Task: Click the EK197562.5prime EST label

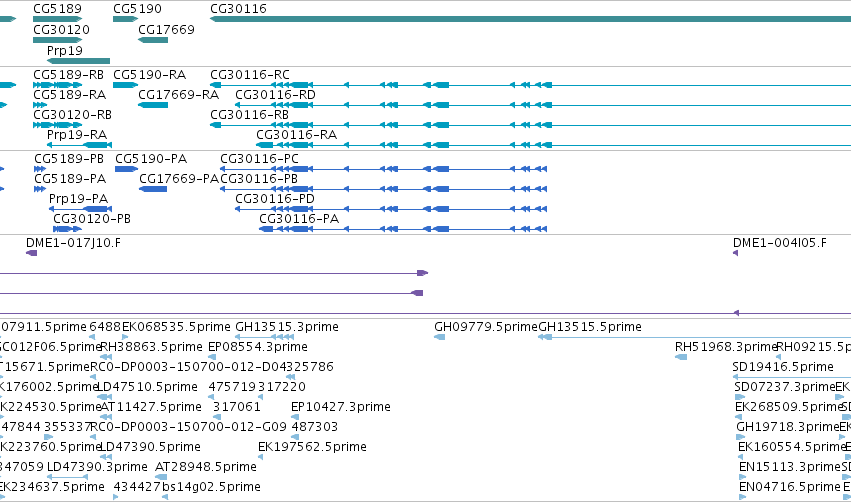Action: [313, 447]
